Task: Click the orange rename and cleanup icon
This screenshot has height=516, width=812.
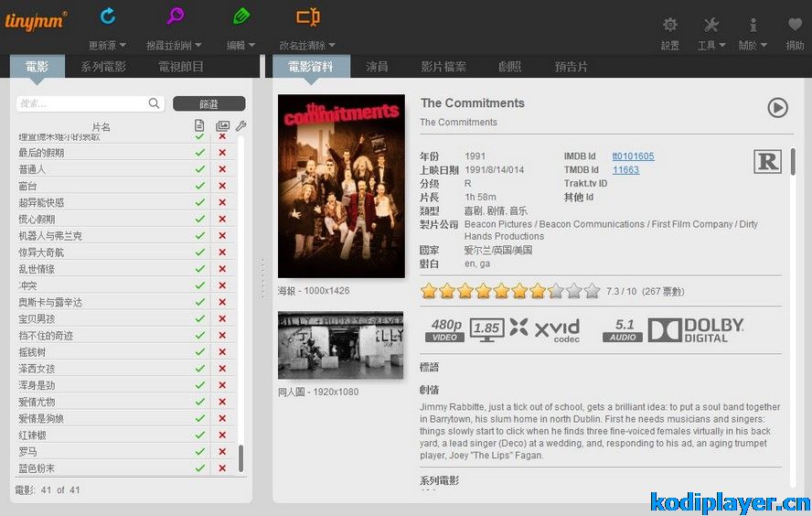Action: (307, 17)
